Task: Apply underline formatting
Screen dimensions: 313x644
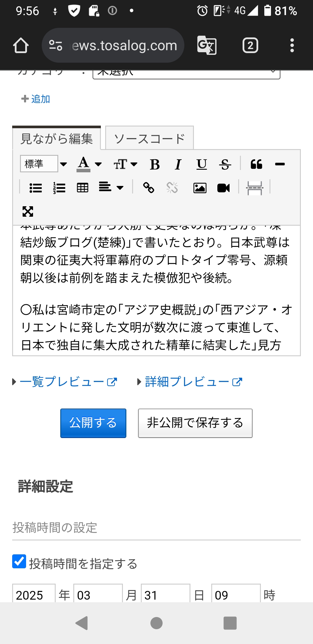Action: pos(202,164)
